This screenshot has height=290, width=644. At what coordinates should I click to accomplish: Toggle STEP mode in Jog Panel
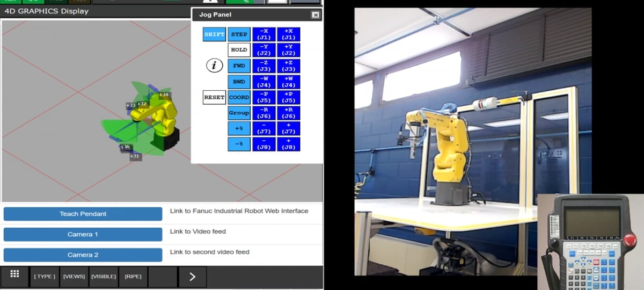point(239,34)
